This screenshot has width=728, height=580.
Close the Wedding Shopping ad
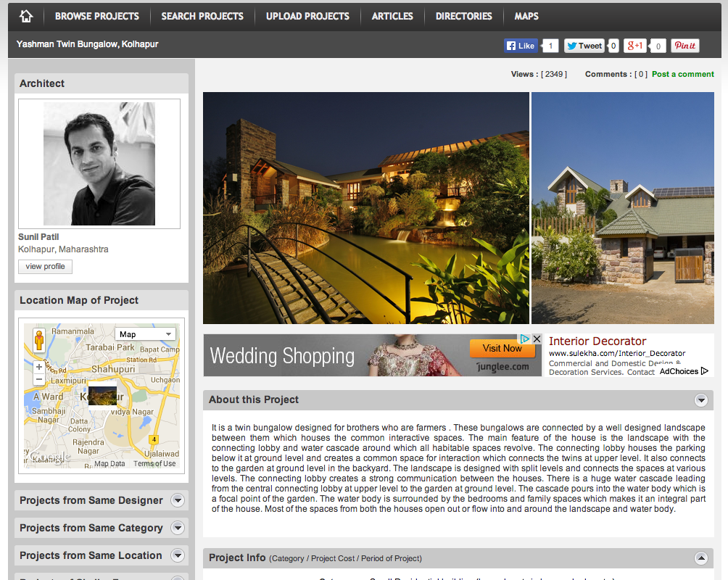coord(537,339)
